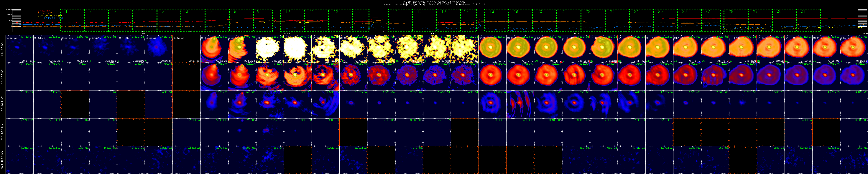Open the blank 12.0-25.0 keV frame for interval 3

pos(75,104)
